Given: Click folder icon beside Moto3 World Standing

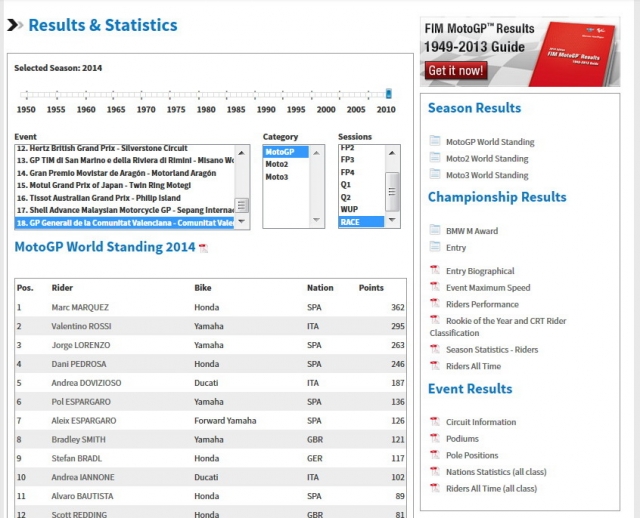Looking at the screenshot, I should (435, 174).
